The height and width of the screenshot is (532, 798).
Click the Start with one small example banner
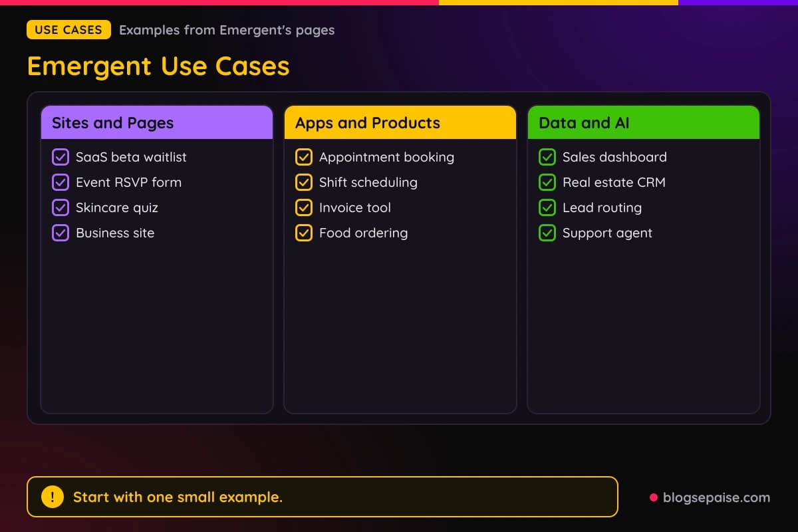tap(323, 497)
